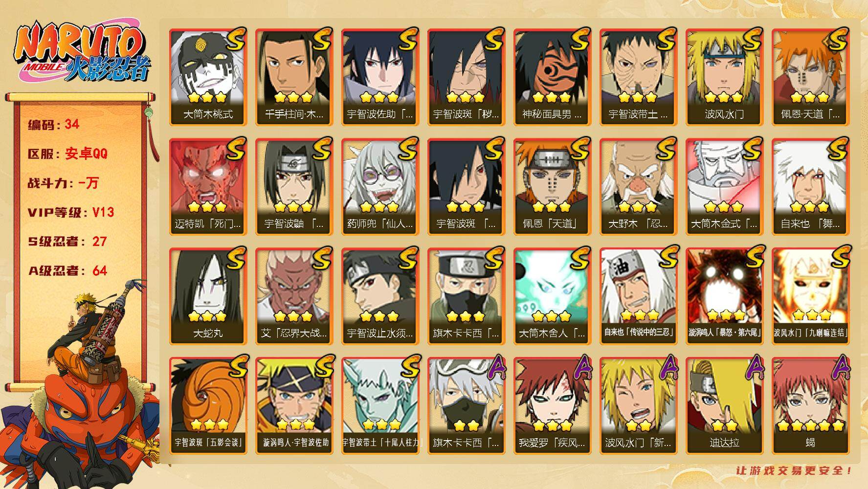Click the VIP等级 V13 label

pyautogui.click(x=71, y=212)
